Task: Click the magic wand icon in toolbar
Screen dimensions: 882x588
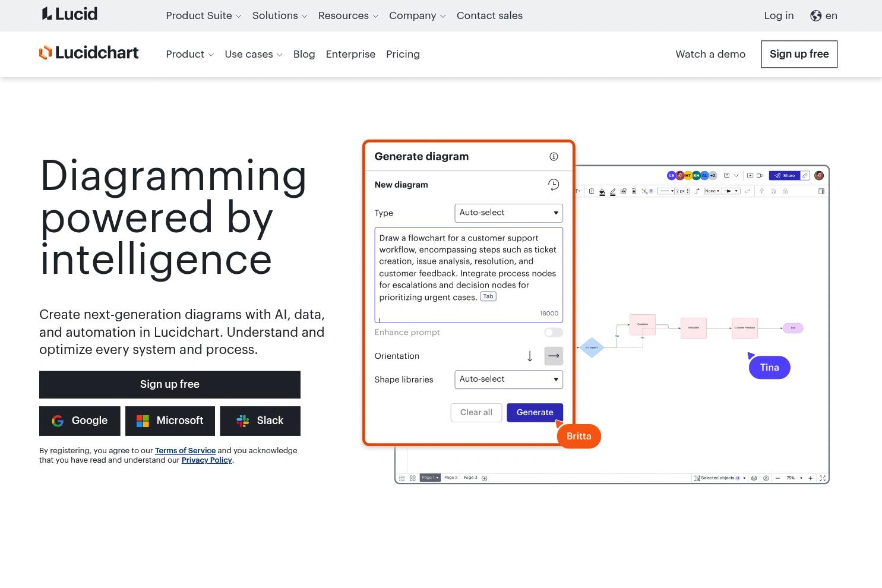Action: [644, 191]
